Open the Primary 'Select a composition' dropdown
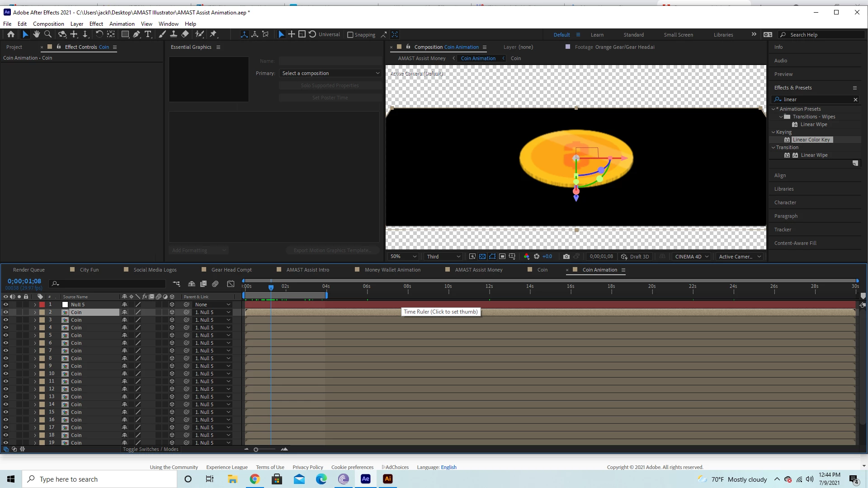This screenshot has height=488, width=868. pyautogui.click(x=330, y=73)
